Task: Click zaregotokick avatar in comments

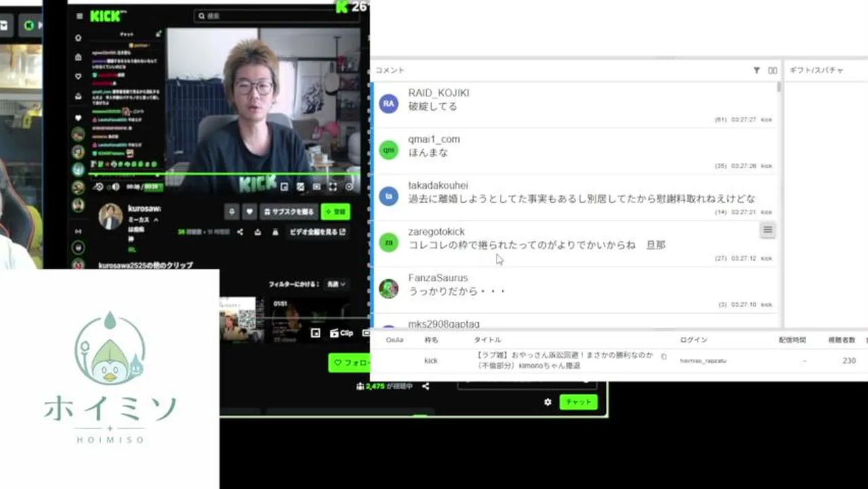Action: pyautogui.click(x=388, y=242)
